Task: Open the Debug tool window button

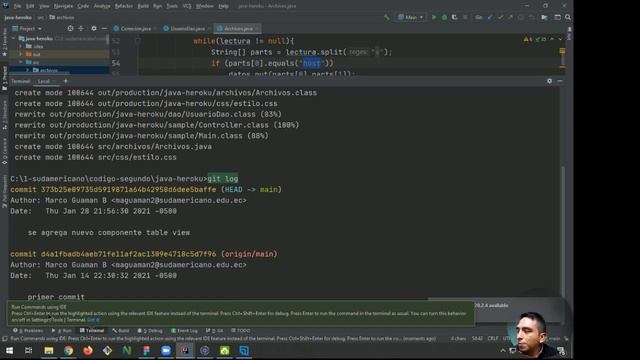Action: click(150, 331)
